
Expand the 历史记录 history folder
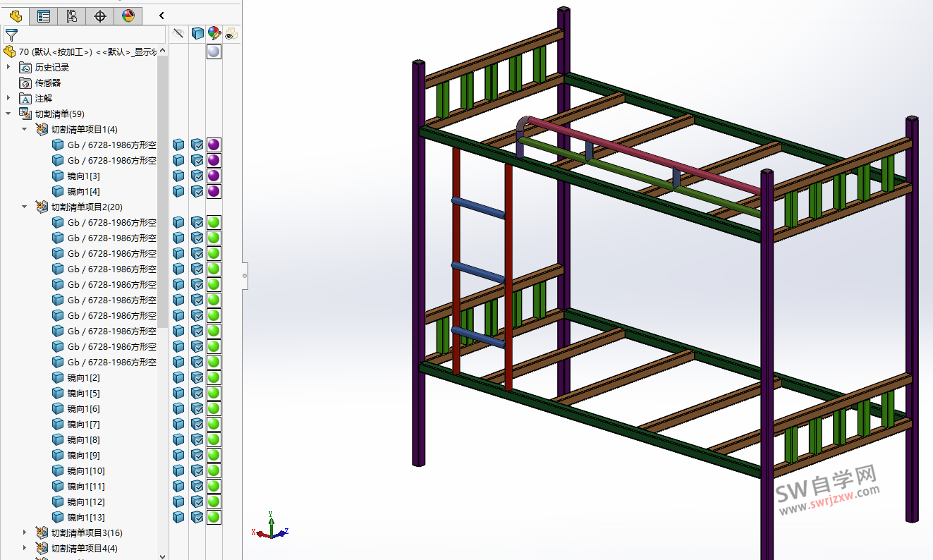tap(9, 67)
